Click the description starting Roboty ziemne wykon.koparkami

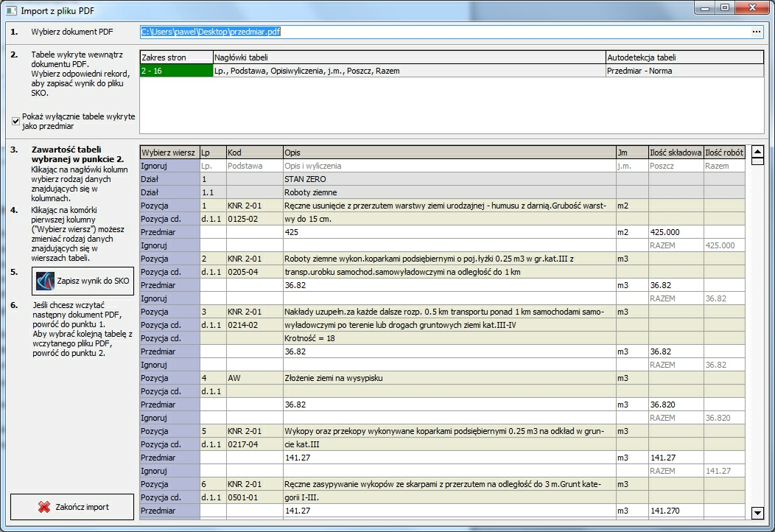pyautogui.click(x=449, y=259)
